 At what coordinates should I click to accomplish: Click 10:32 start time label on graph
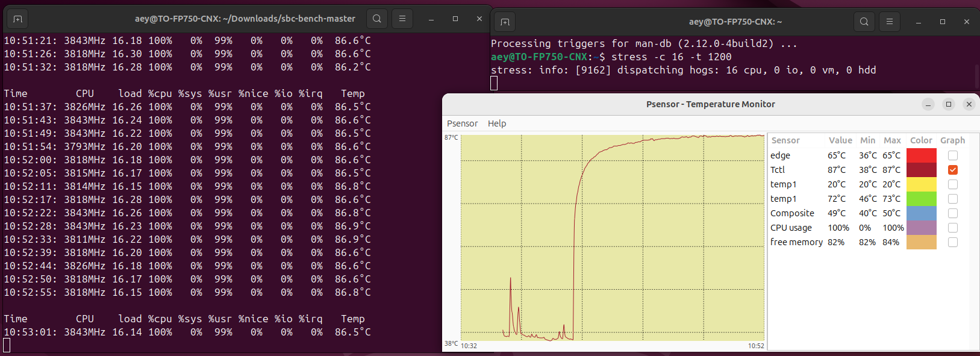coord(469,346)
